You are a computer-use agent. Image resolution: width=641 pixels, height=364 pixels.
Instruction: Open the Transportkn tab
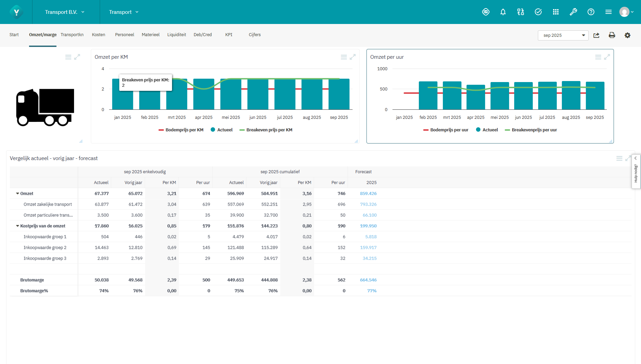click(72, 34)
